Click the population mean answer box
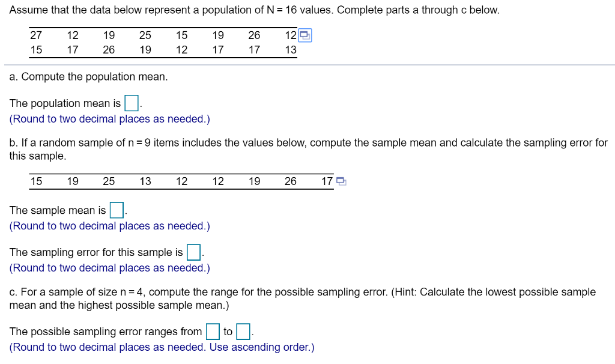The height and width of the screenshot is (364, 615). click(131, 103)
